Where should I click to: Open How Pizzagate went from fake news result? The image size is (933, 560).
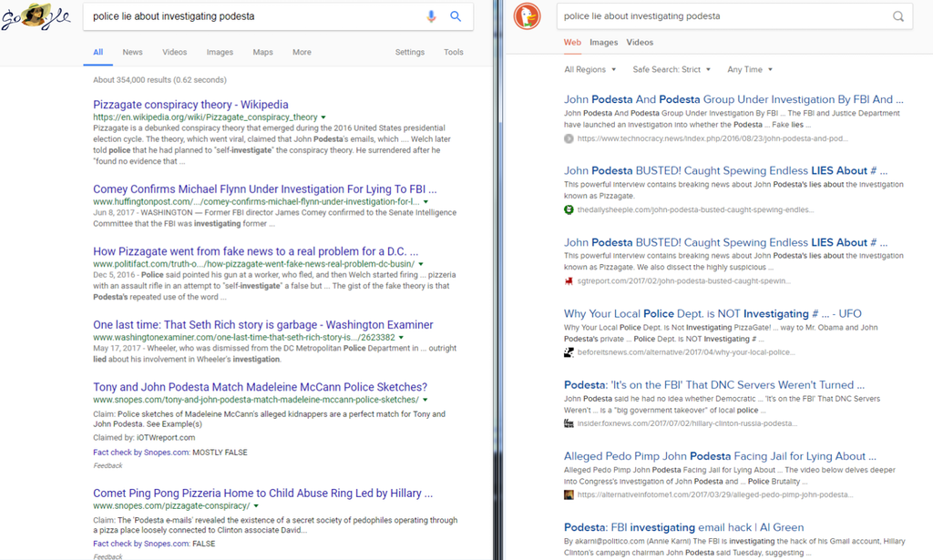255,251
